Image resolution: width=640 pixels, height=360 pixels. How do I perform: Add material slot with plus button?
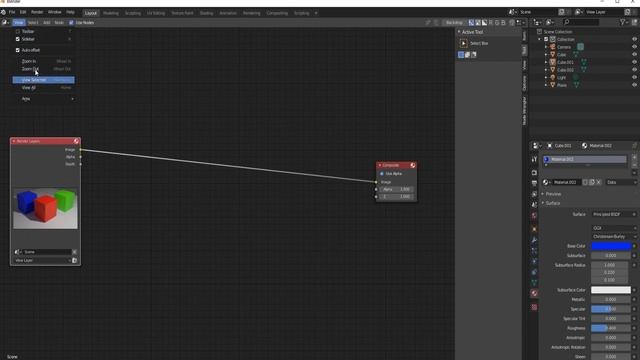coord(634,157)
